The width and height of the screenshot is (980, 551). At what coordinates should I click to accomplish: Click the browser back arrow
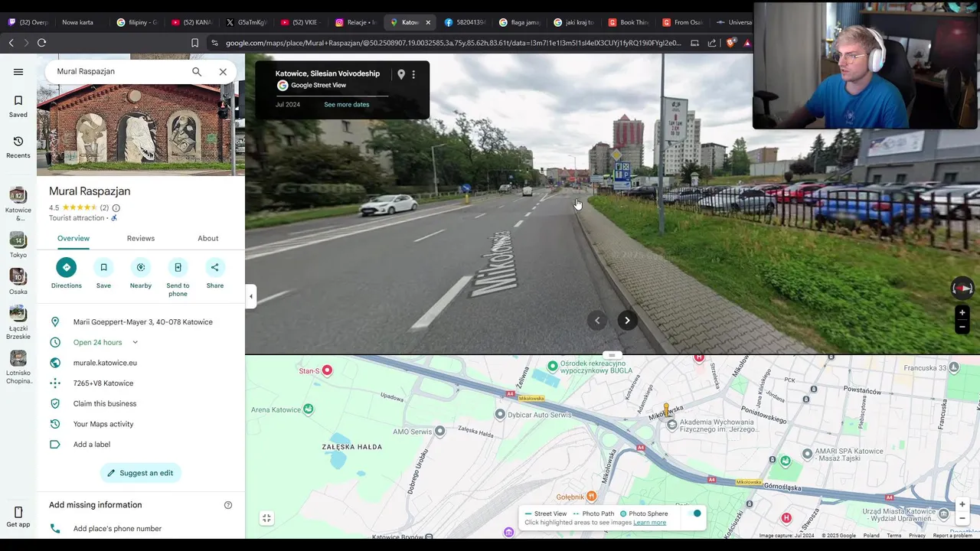(x=11, y=43)
